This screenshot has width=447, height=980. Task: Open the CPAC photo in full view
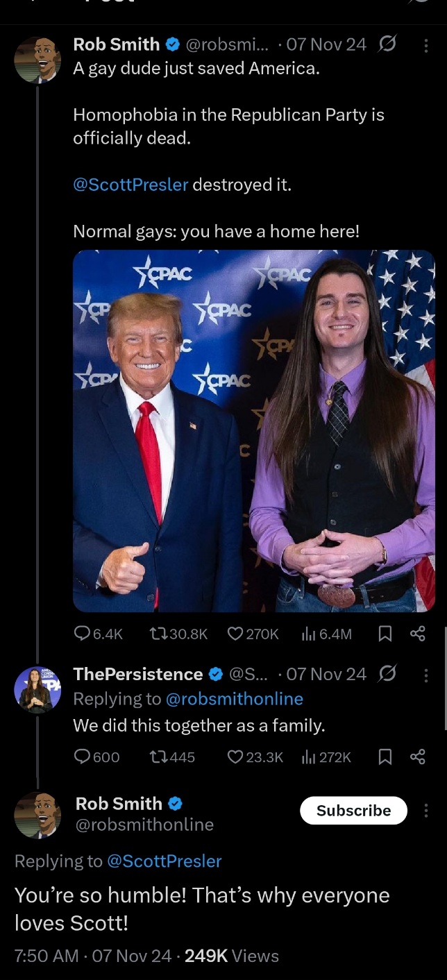click(x=254, y=431)
